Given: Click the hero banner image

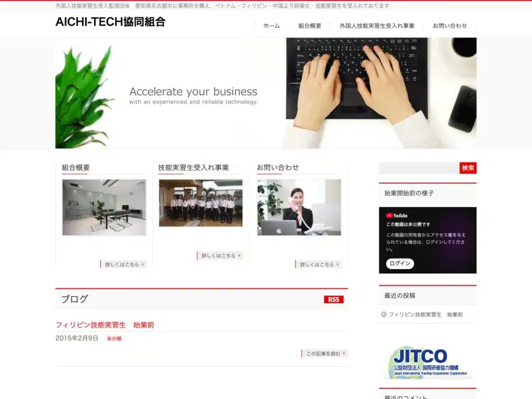Looking at the screenshot, I should coord(265,93).
